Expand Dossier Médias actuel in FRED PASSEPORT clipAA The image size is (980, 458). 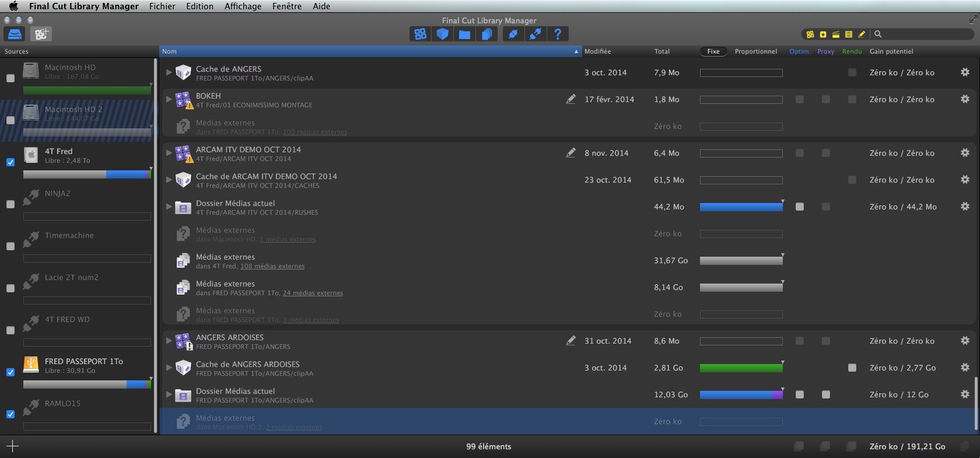tap(169, 394)
